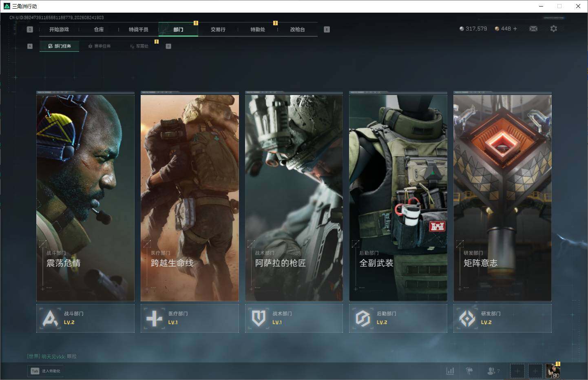Add premium currency with the plus sign

click(515, 29)
